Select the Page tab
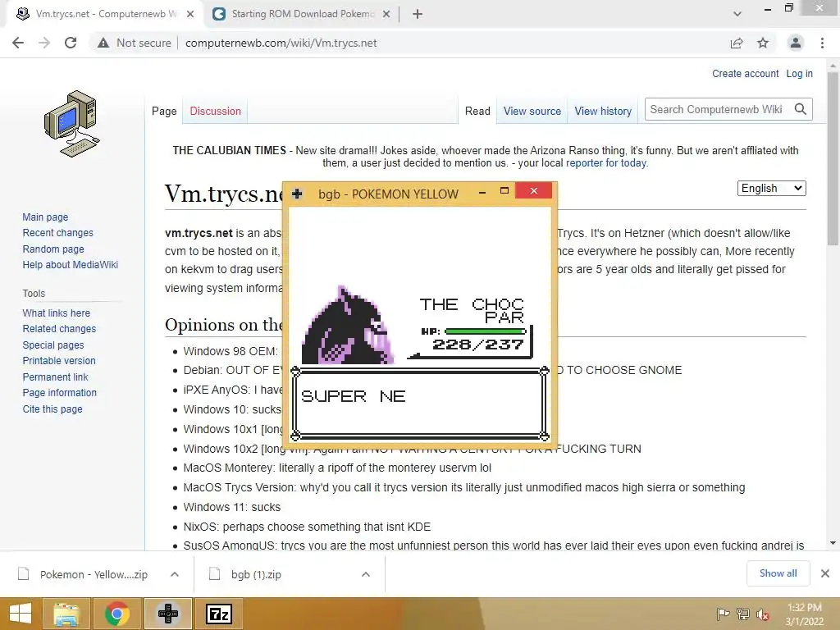Image resolution: width=840 pixels, height=630 pixels. [164, 111]
